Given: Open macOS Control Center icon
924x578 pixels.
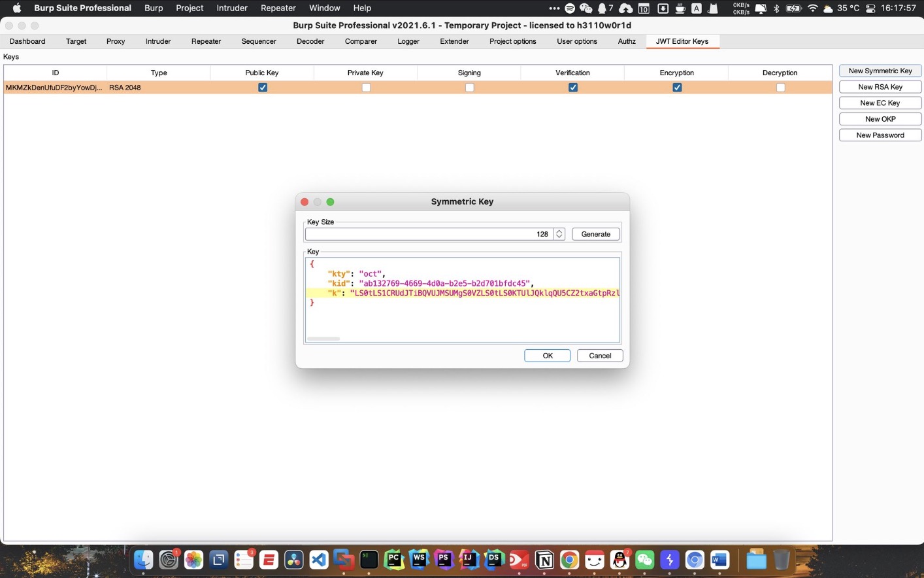Looking at the screenshot, I should tap(870, 8).
